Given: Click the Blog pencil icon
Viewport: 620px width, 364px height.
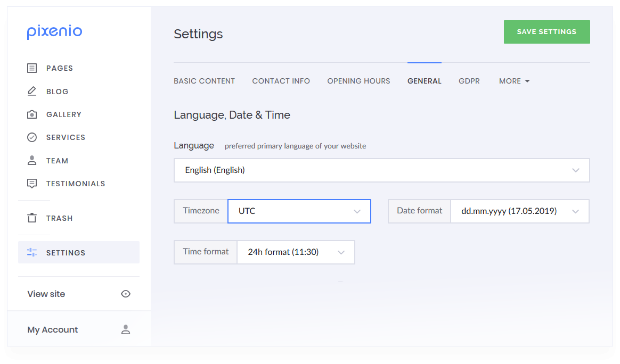Looking at the screenshot, I should 32,92.
